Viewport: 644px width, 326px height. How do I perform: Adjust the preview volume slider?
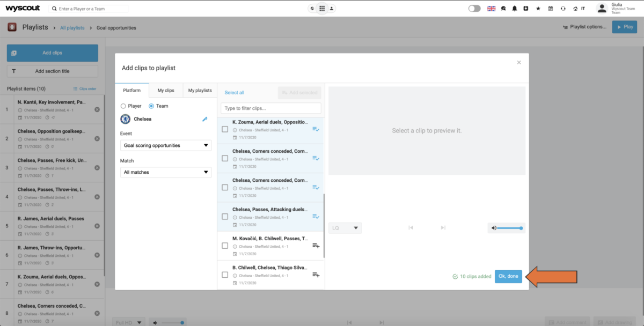tap(509, 228)
